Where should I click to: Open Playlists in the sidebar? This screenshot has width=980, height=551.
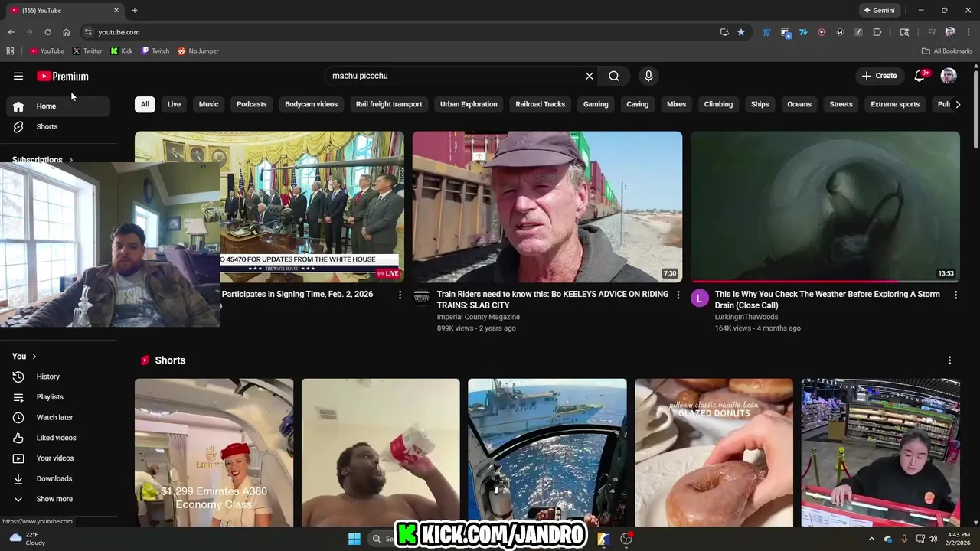[x=58, y=396]
